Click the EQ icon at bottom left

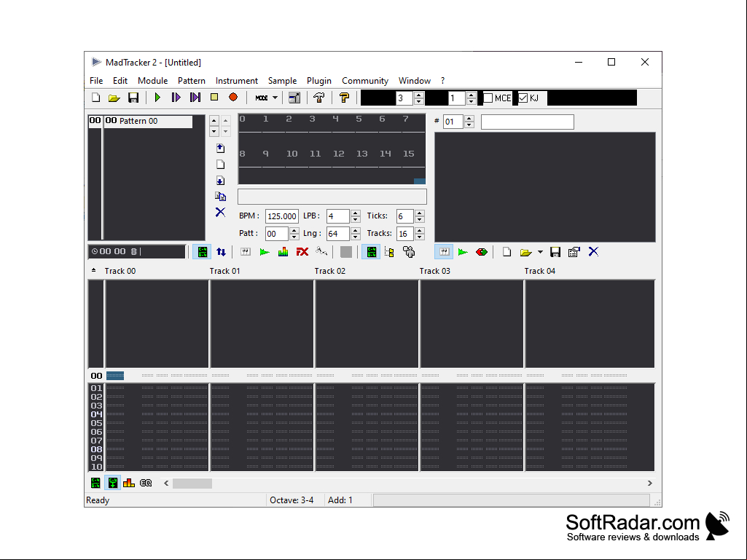[x=146, y=483]
